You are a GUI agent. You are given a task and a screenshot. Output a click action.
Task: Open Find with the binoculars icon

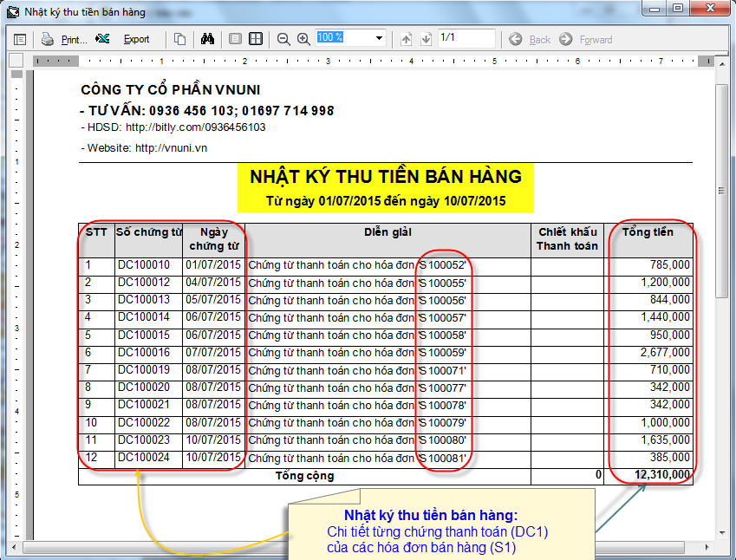point(207,39)
